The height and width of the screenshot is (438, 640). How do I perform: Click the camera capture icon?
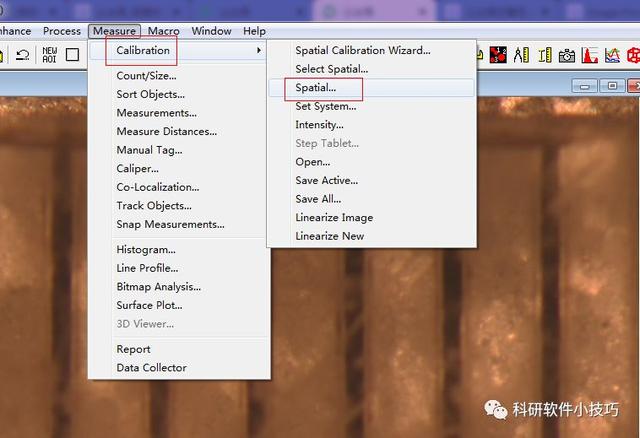(x=567, y=55)
